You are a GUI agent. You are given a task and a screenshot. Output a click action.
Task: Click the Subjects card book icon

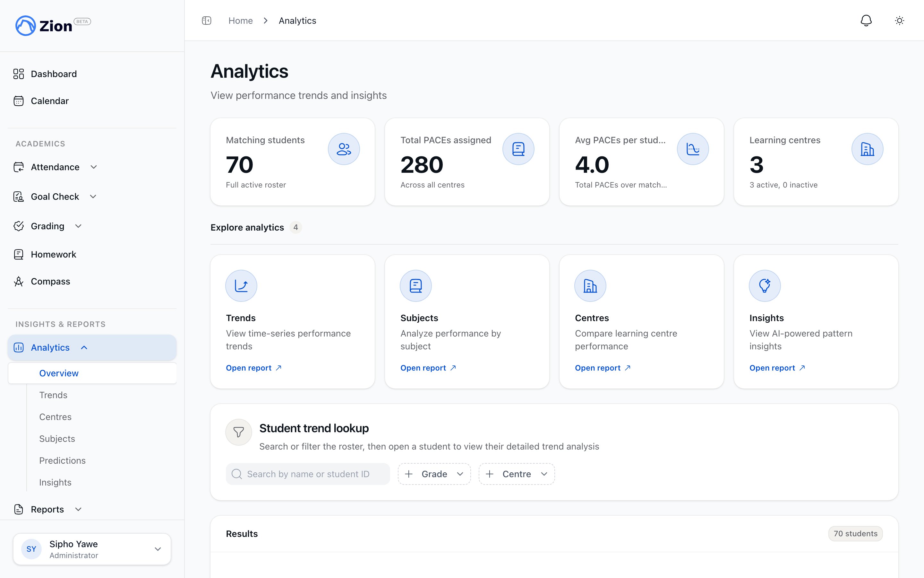416,286
